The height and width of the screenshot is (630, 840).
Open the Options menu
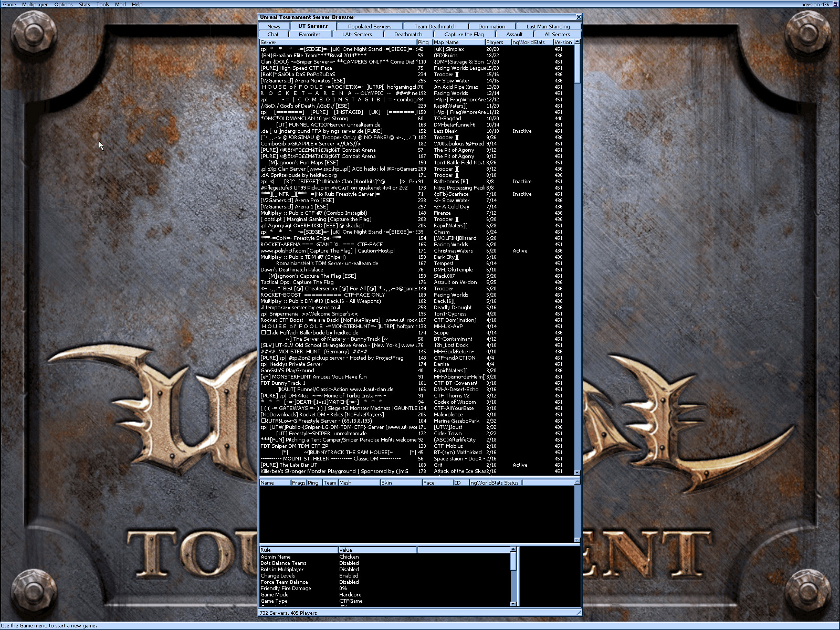[x=64, y=4]
